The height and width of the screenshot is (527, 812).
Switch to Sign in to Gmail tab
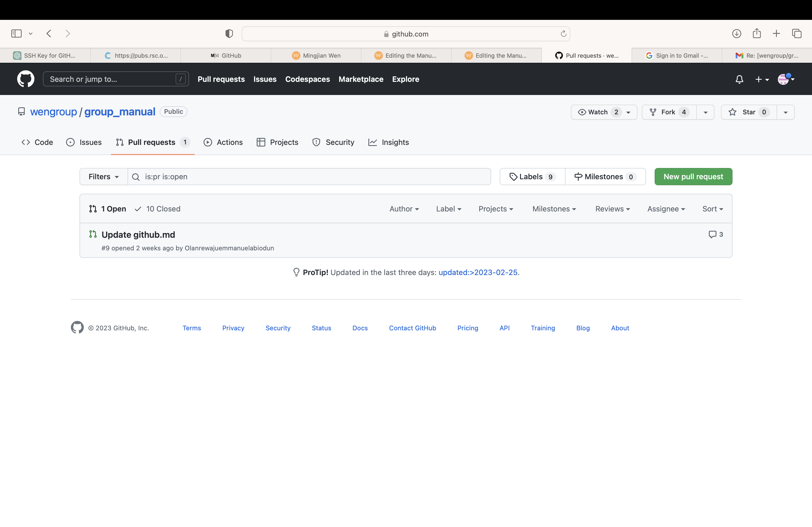click(677, 56)
